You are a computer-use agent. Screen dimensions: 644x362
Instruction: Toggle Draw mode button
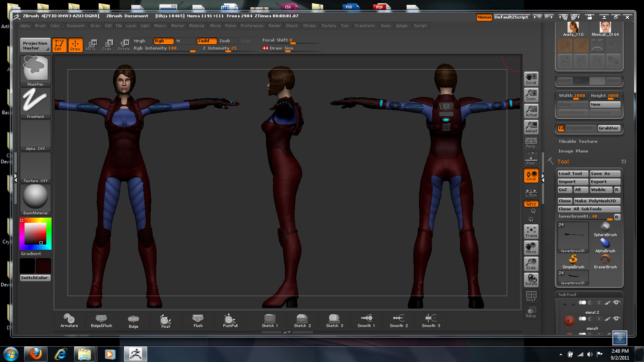pos(75,45)
